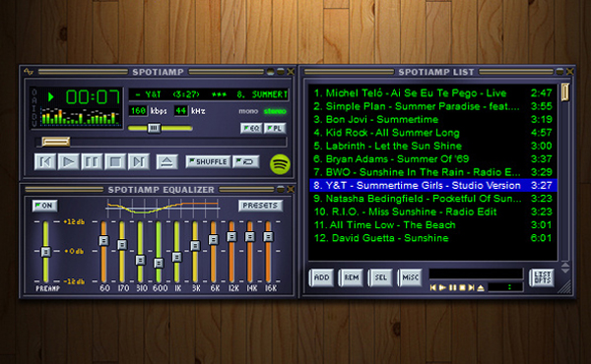Screen dimensions: 591x364
Task: Click the large play button
Action: coord(68,162)
